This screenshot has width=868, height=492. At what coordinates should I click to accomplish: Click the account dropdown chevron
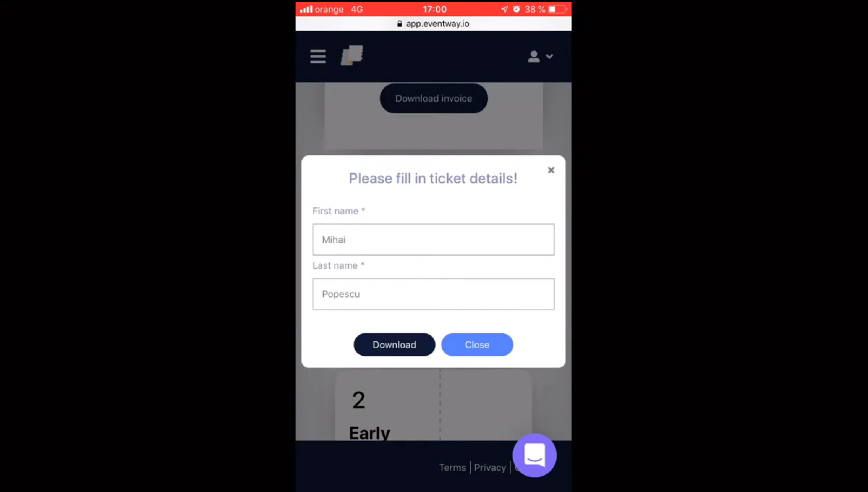[x=549, y=56]
